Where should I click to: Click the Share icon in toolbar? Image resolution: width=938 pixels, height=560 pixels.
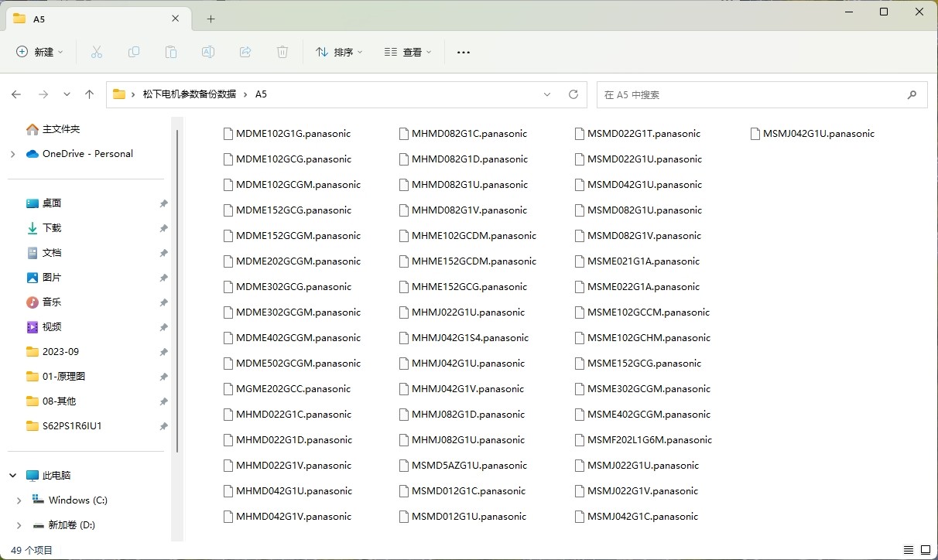245,52
